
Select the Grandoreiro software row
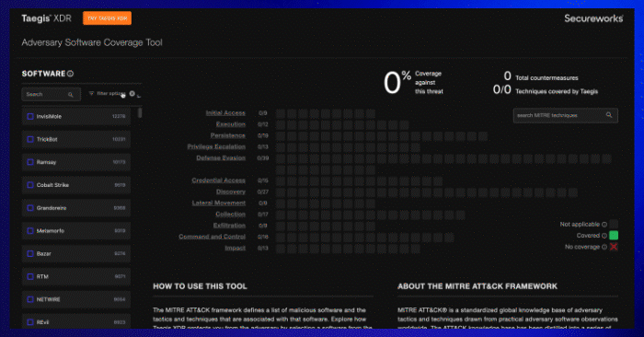[76, 208]
